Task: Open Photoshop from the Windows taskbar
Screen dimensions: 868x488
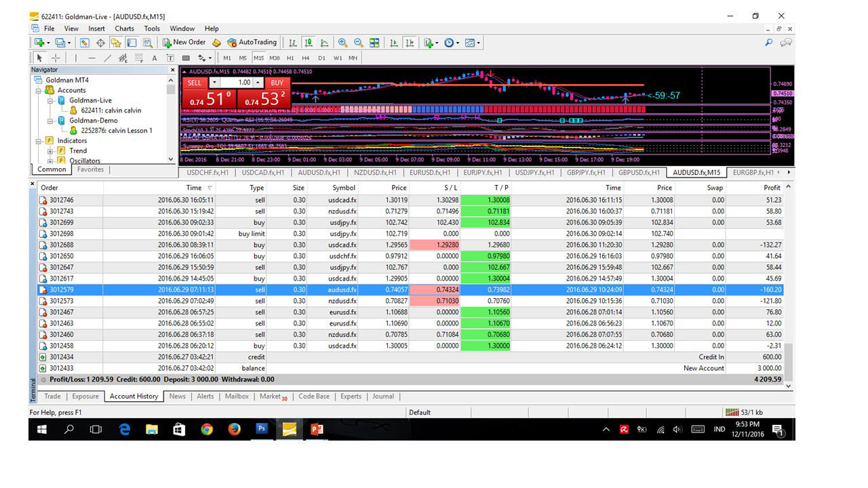Action: (261, 429)
